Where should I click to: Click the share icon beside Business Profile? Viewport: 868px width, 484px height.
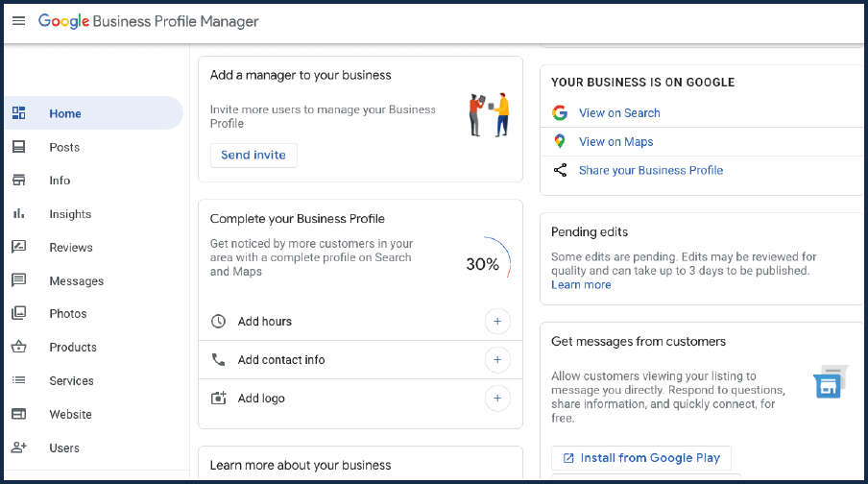pyautogui.click(x=560, y=170)
